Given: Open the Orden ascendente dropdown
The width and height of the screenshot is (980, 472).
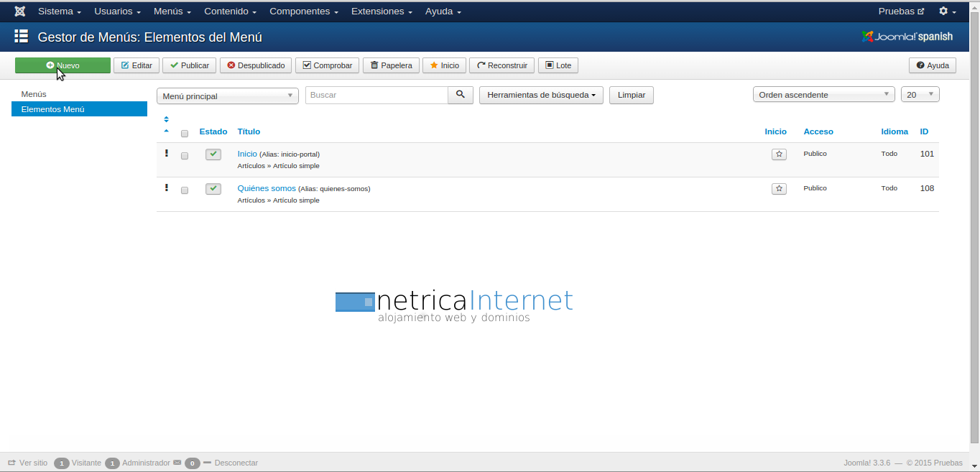Looking at the screenshot, I should (823, 95).
